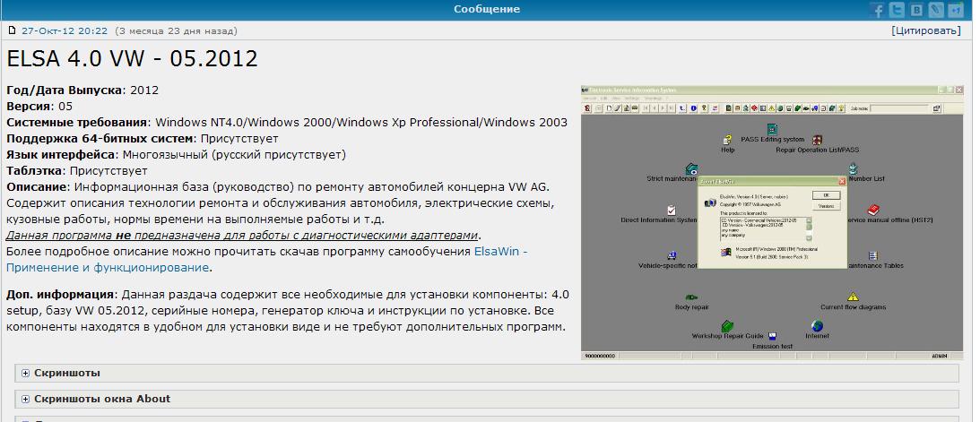The image size is (980, 422).
Task: Click the Таблэтка label
Action: pos(35,170)
